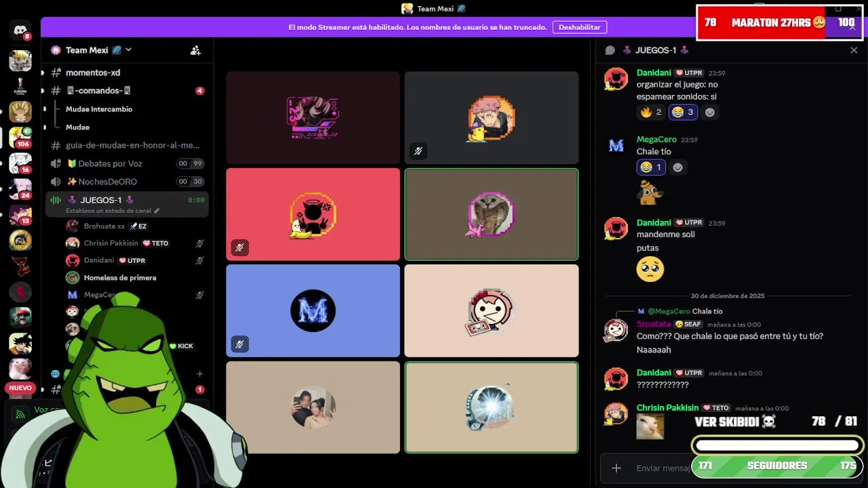The width and height of the screenshot is (868, 488).
Task: Click the add reaction smiley under Danidani's message
Action: (710, 113)
